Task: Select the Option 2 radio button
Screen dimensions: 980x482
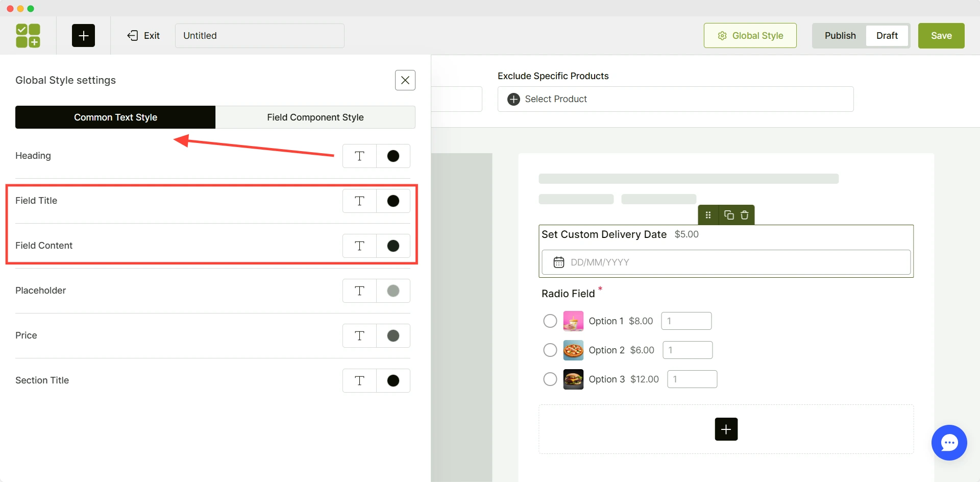Action: pyautogui.click(x=550, y=350)
